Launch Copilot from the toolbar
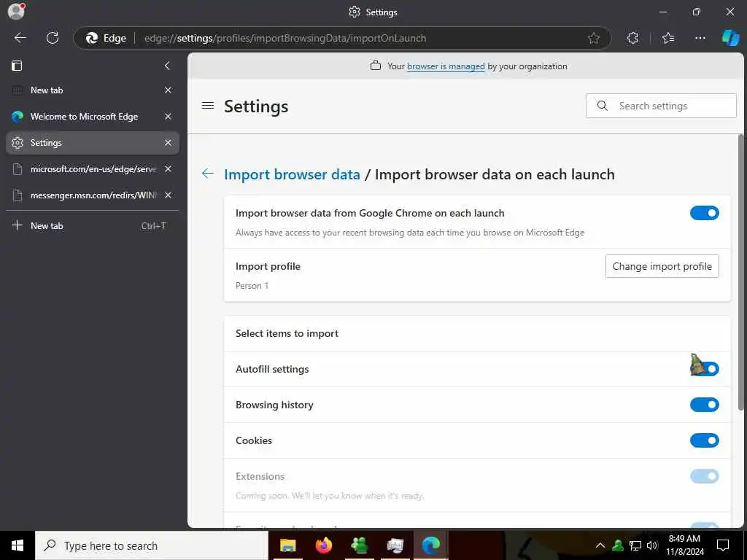 pos(730,38)
